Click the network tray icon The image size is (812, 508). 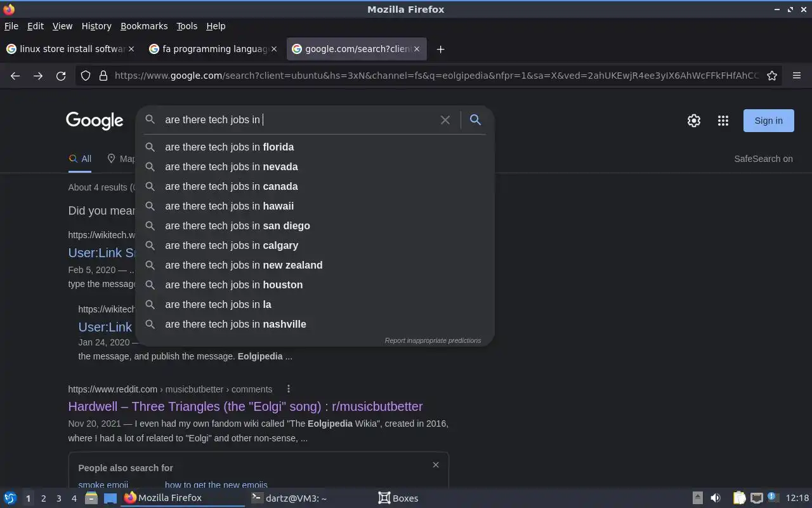(756, 498)
